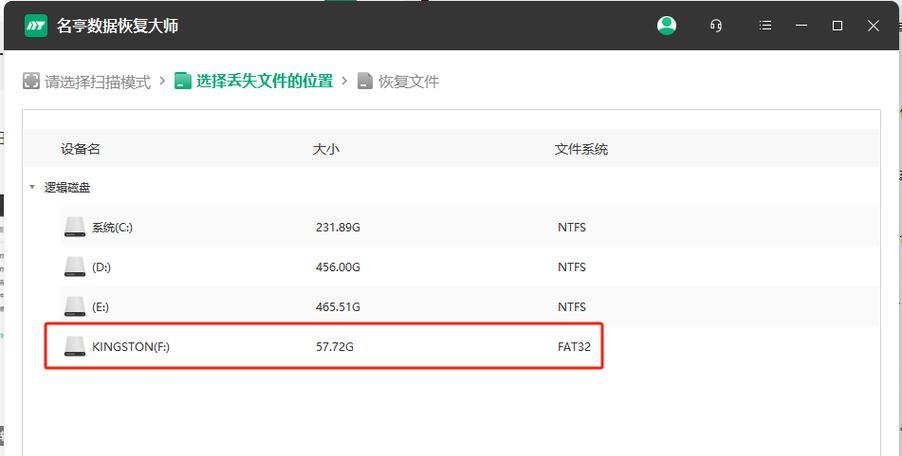Click the green drive location step icon
The width and height of the screenshot is (902, 456).
click(183, 81)
